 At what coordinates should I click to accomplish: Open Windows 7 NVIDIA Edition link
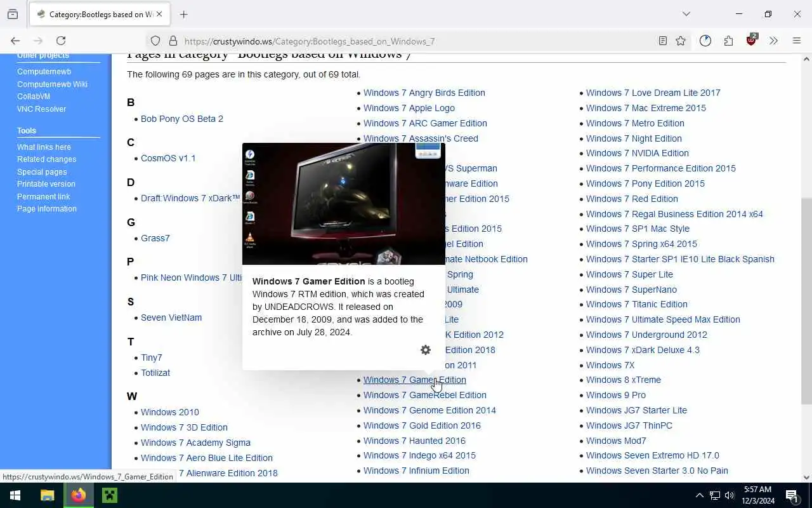click(x=638, y=153)
